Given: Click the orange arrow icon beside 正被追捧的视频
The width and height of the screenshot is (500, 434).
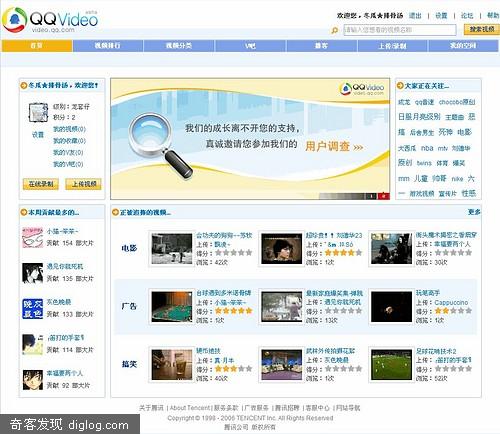Looking at the screenshot, I should pyautogui.click(x=115, y=212).
